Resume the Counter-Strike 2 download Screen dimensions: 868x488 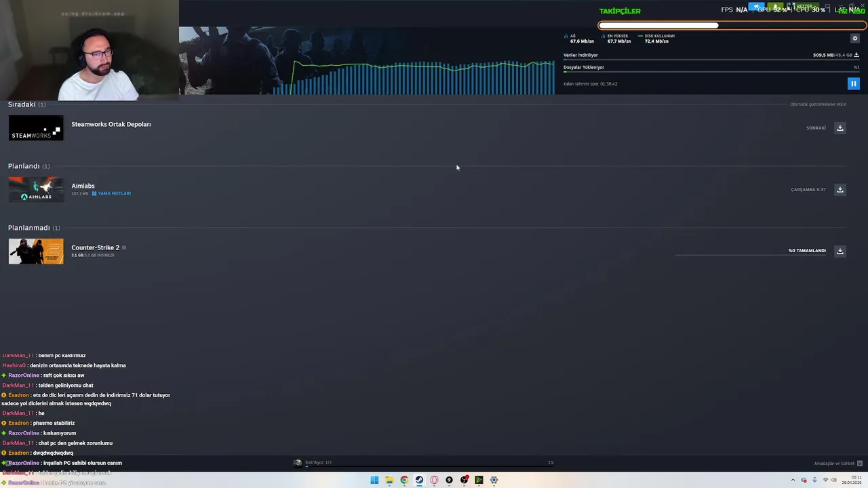[x=840, y=251]
